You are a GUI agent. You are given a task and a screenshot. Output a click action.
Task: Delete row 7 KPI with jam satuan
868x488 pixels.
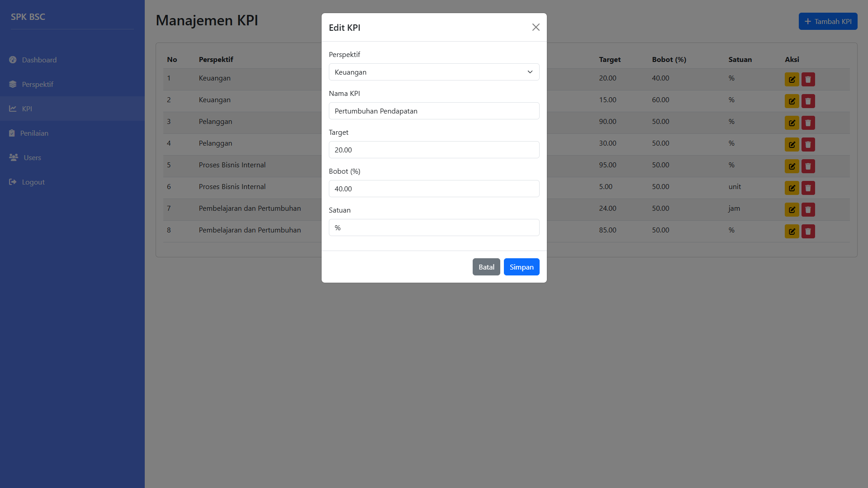(x=808, y=209)
